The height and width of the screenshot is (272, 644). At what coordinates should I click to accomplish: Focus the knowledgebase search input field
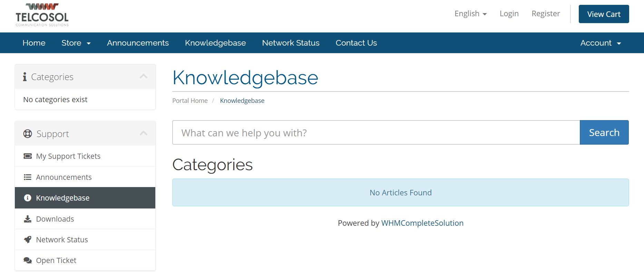click(x=376, y=133)
